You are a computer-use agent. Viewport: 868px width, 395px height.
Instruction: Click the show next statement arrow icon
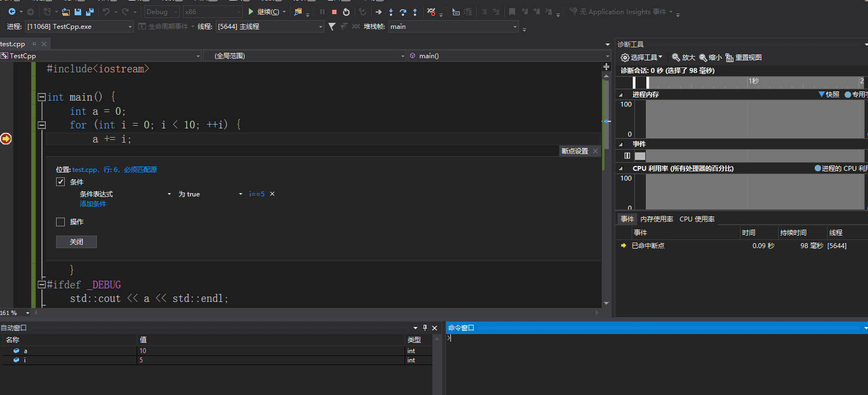[x=378, y=11]
